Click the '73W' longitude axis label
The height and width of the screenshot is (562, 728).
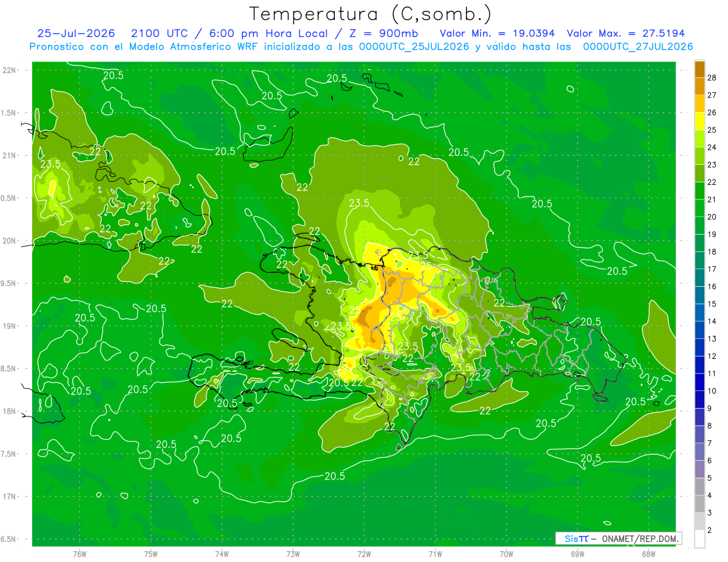(x=293, y=554)
